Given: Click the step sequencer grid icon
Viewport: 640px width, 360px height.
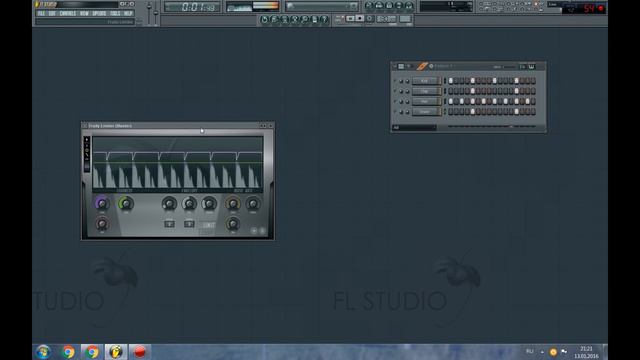Looking at the screenshot, I should point(401,66).
